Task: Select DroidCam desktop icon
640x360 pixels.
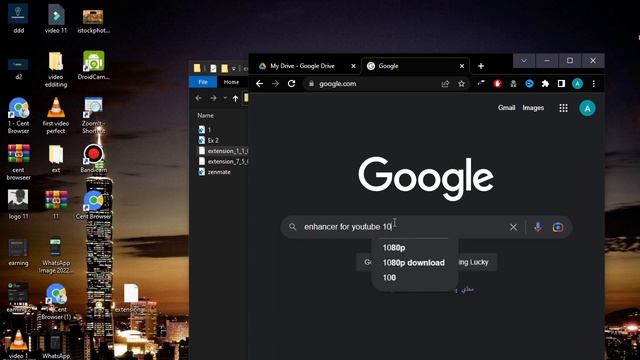Action: tap(93, 65)
